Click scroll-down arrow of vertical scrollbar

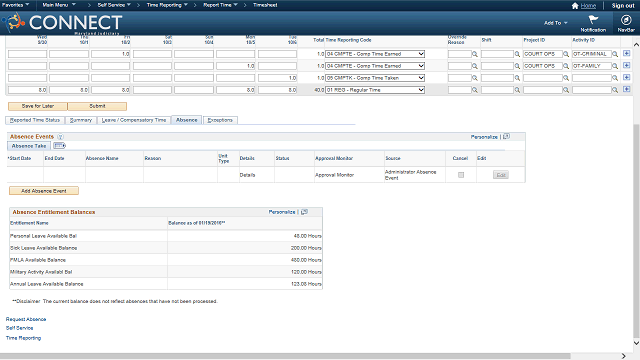(636, 343)
